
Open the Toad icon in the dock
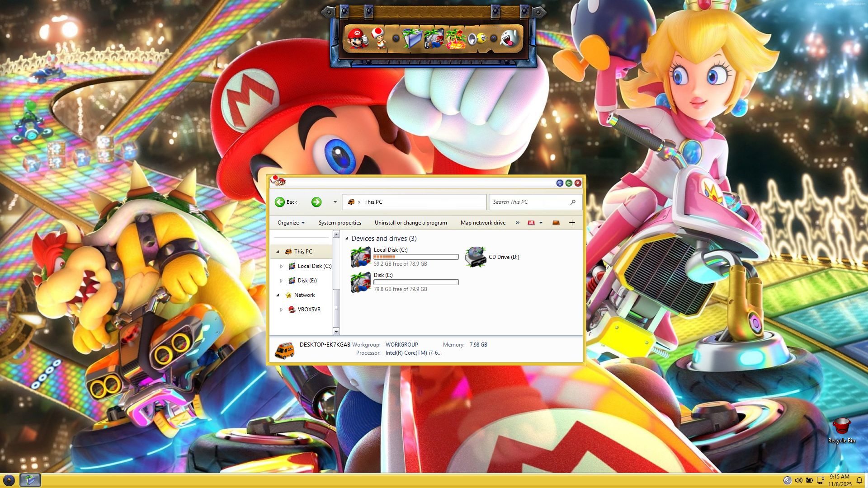point(378,38)
